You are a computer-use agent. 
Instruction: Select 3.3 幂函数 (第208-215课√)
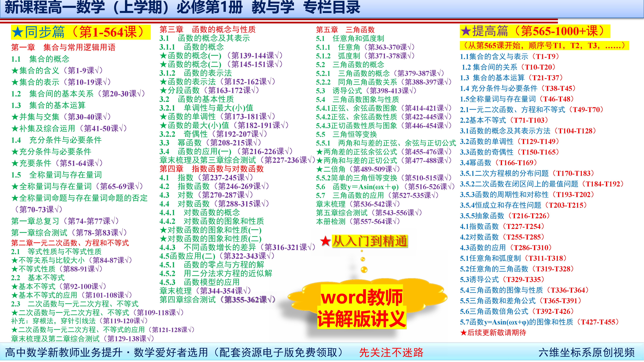(x=210, y=143)
